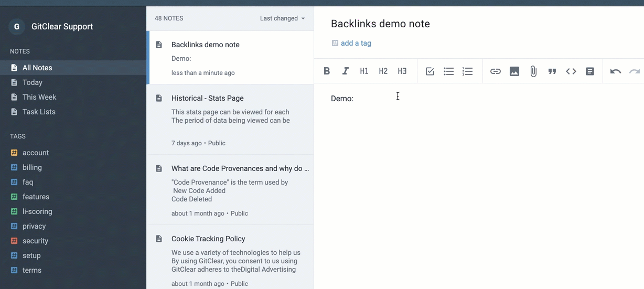Image resolution: width=644 pixels, height=289 pixels.
Task: Apply H1 heading style
Action: (364, 71)
